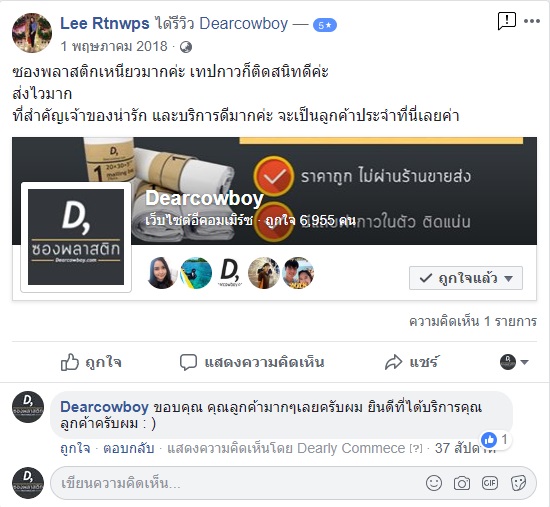Open the emoji smiley picker
Image resolution: width=550 pixels, height=507 pixels.
tap(434, 483)
